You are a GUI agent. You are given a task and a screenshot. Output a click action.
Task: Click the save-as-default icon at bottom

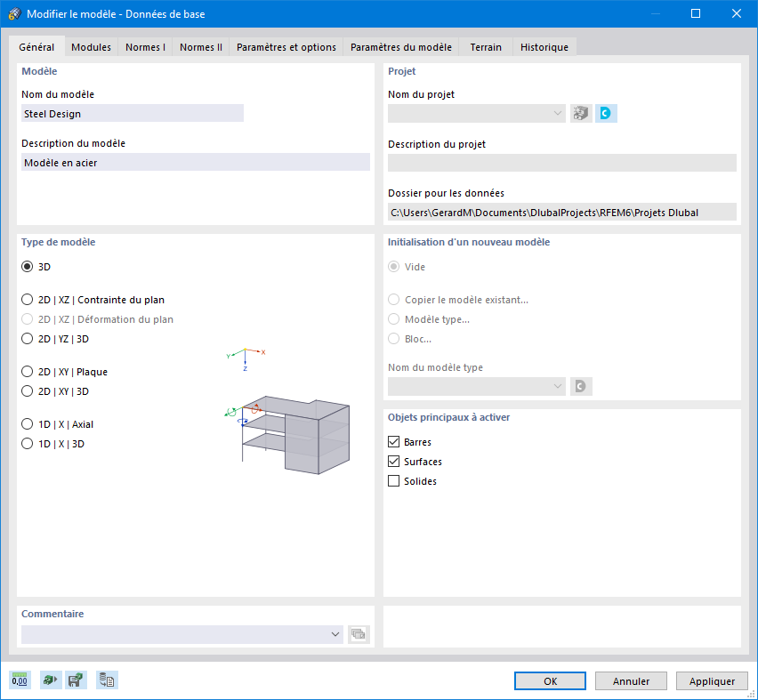pyautogui.click(x=76, y=680)
